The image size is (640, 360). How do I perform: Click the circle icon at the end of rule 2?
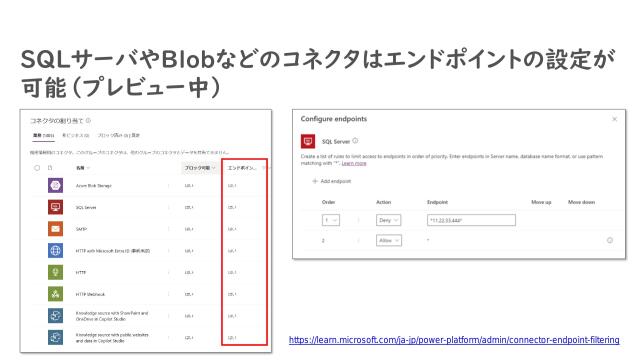point(610,240)
